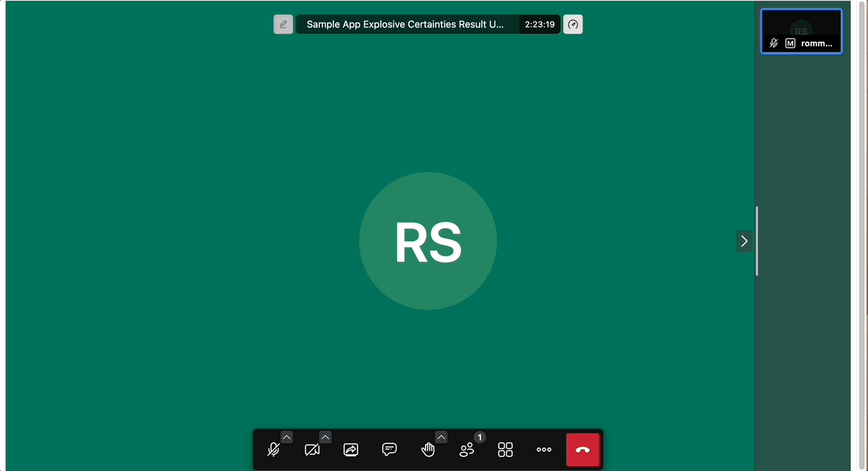Viewport: 868px width, 471px height.
Task: Expand video settings arrow next to camera
Action: (x=325, y=437)
